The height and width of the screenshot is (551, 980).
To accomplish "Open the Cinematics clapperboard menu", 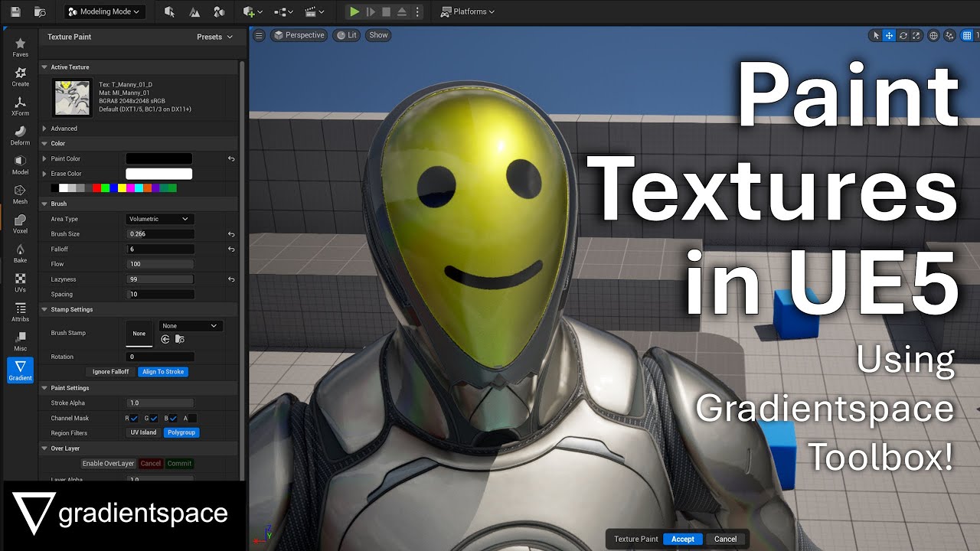I will point(314,11).
